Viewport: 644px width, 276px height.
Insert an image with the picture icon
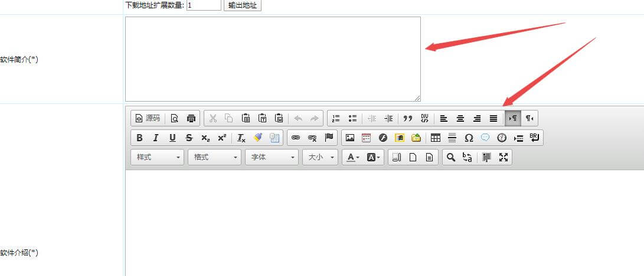pos(350,138)
